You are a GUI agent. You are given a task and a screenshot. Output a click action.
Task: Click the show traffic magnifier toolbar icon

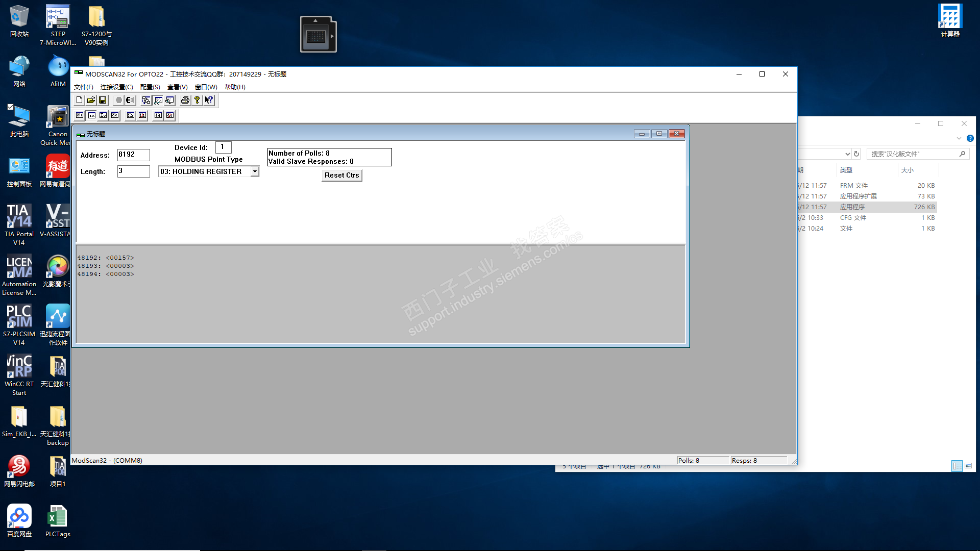[169, 101]
